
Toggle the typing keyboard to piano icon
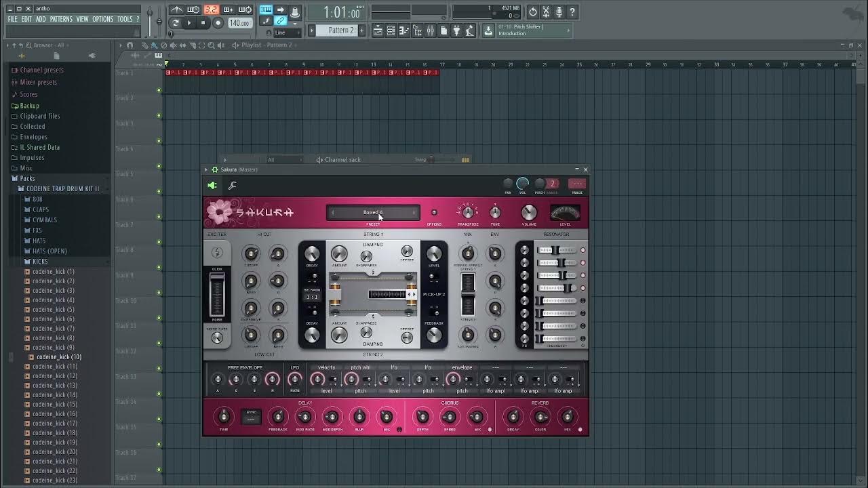pos(266,9)
